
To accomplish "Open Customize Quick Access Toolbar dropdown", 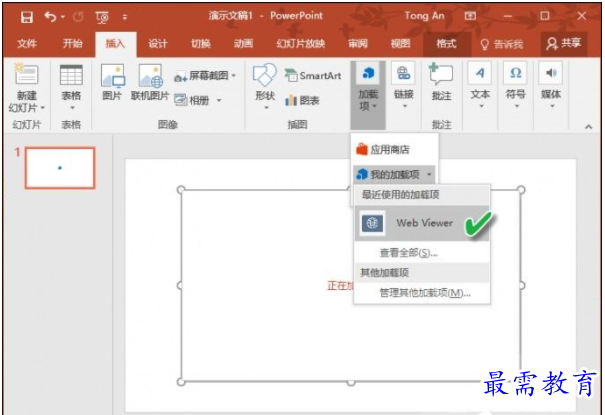I will click(x=125, y=17).
